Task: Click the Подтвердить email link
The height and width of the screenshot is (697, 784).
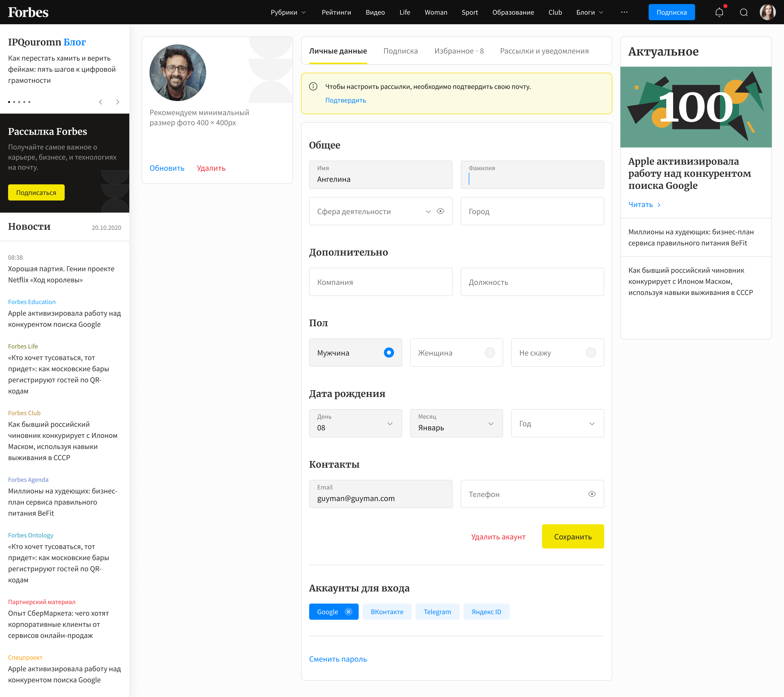Action: [345, 101]
